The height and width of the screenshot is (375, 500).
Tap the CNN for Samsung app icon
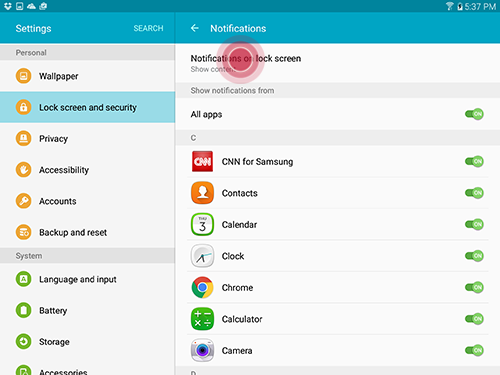click(202, 162)
